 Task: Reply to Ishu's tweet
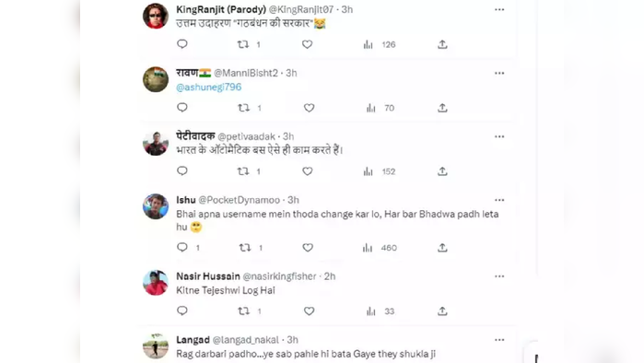[x=181, y=247]
